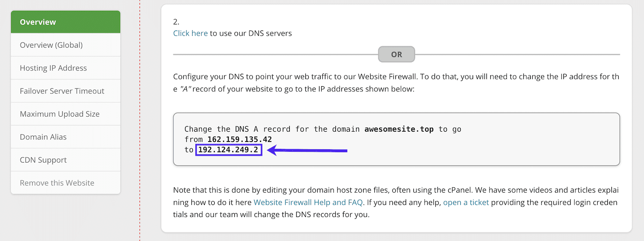Click the 'open a ticket' link
The width and height of the screenshot is (644, 241).
click(466, 202)
